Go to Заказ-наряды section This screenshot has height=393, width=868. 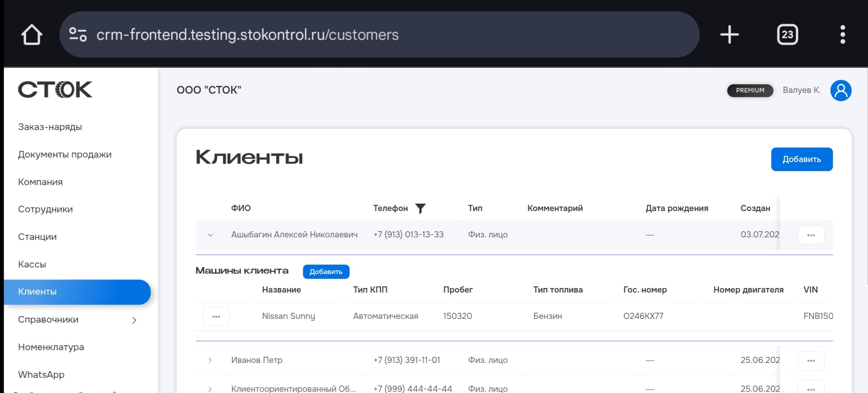pyautogui.click(x=50, y=127)
